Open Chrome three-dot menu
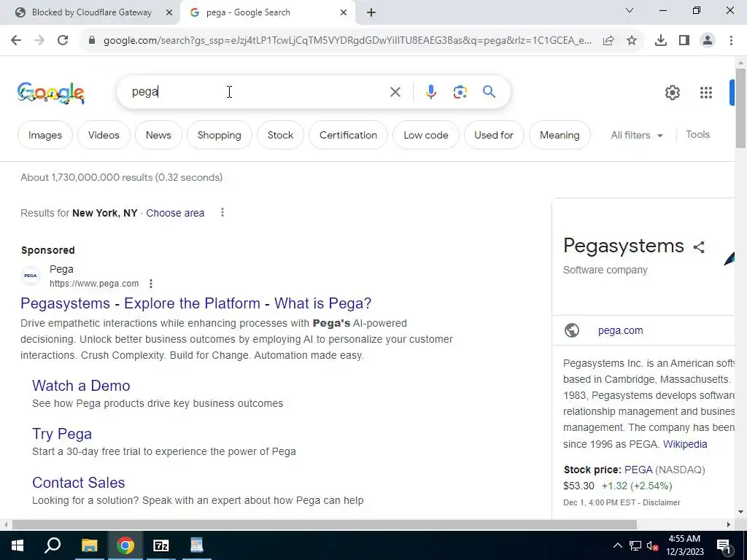This screenshot has height=560, width=747. tap(731, 41)
